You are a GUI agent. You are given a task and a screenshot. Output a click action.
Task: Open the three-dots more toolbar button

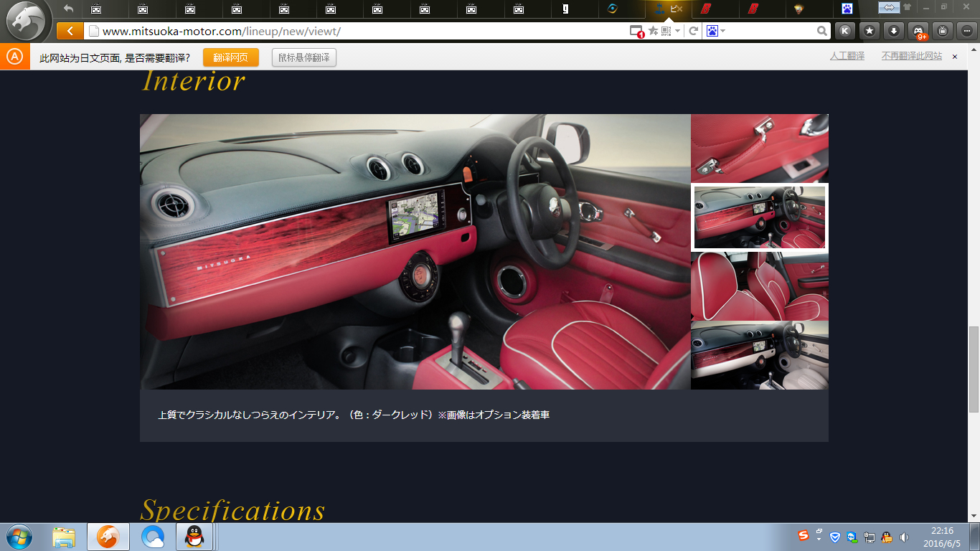[966, 31]
